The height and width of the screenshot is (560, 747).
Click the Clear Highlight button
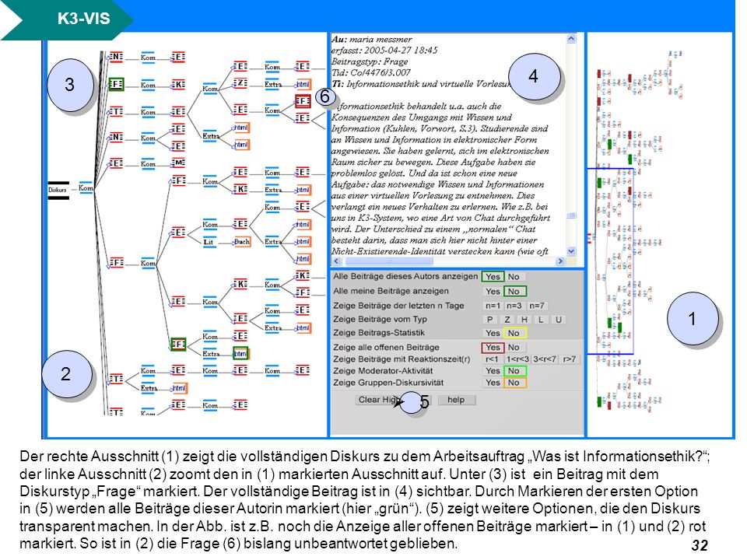pyautogui.click(x=393, y=400)
